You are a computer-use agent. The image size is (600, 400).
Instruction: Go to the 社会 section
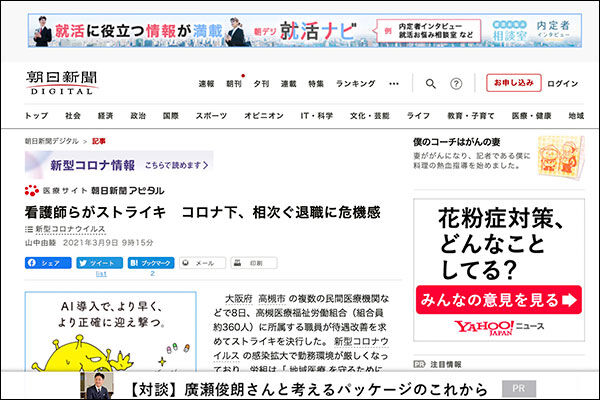tap(73, 116)
